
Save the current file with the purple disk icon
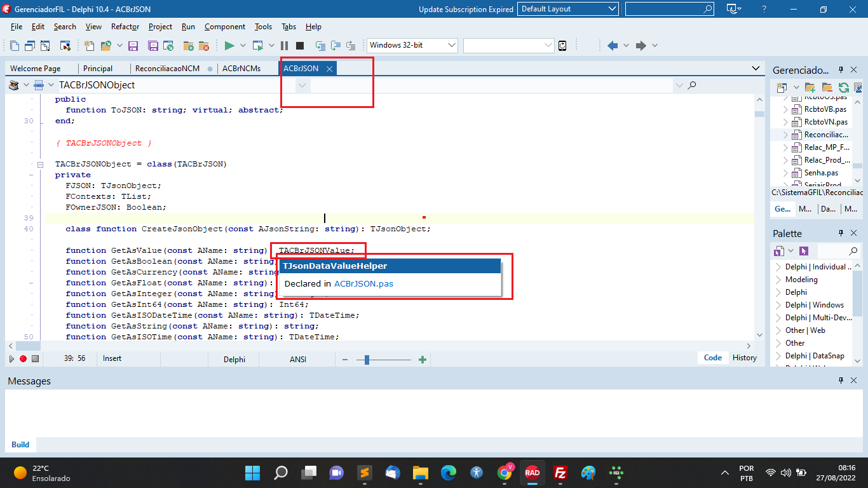coord(133,46)
